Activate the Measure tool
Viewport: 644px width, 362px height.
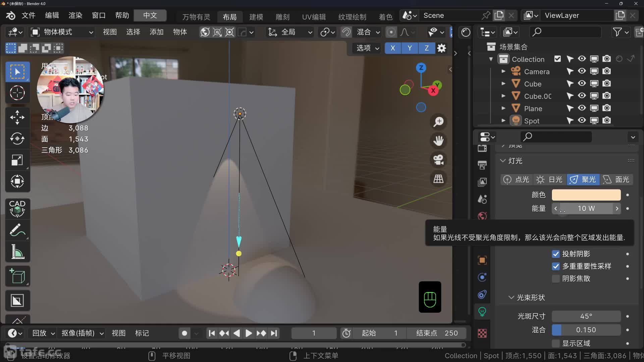click(17, 252)
